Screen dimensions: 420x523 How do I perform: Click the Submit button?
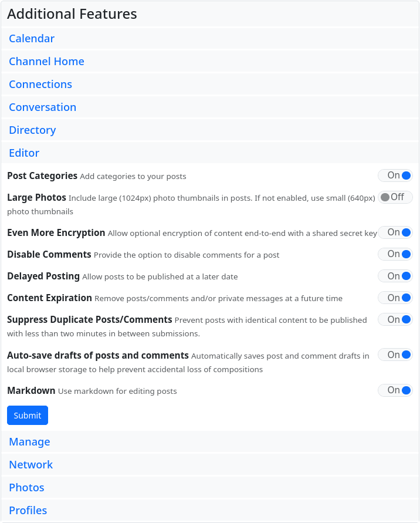point(28,416)
